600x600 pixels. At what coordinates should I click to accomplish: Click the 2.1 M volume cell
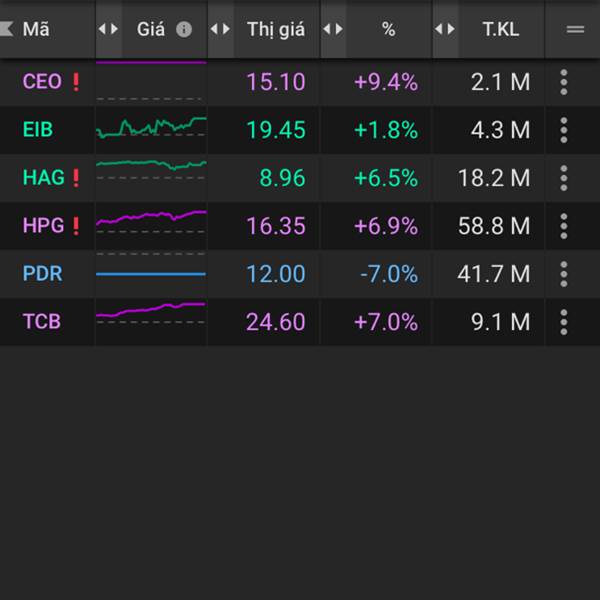point(501,82)
